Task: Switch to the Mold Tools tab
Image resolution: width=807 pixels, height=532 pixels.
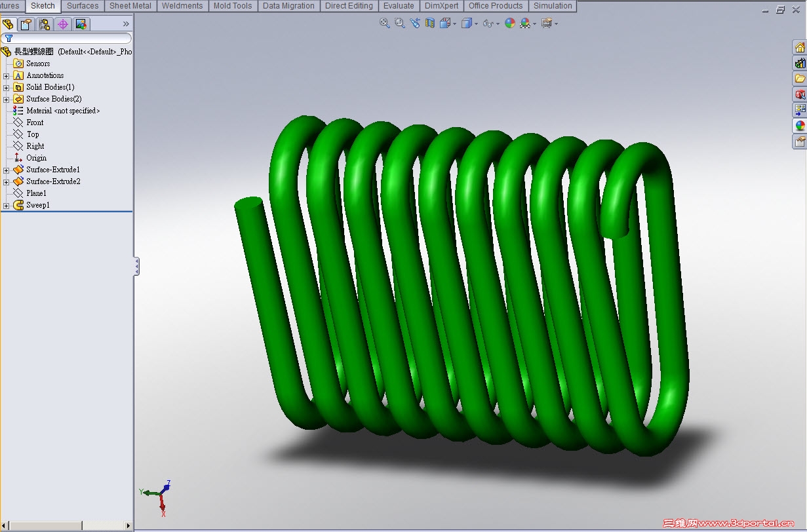Action: pyautogui.click(x=233, y=6)
